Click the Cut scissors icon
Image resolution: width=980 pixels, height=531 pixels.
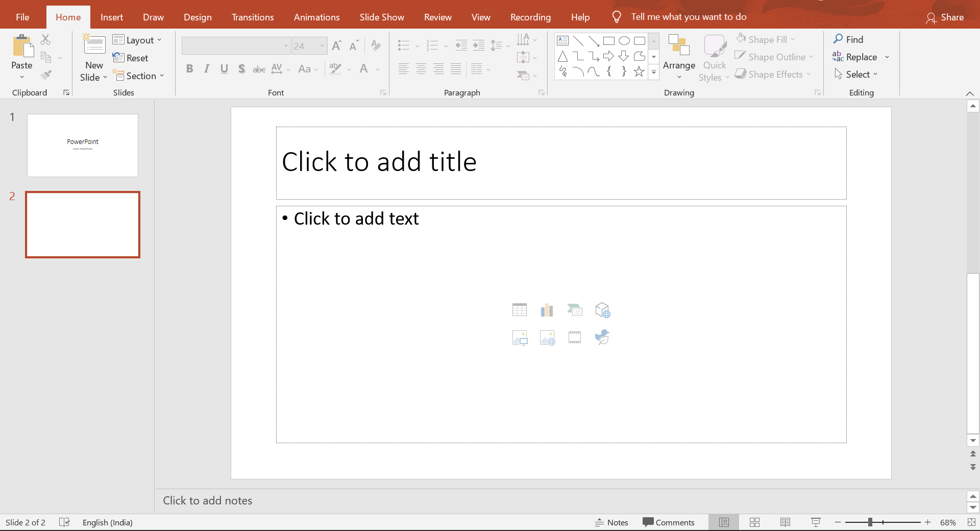pyautogui.click(x=45, y=40)
